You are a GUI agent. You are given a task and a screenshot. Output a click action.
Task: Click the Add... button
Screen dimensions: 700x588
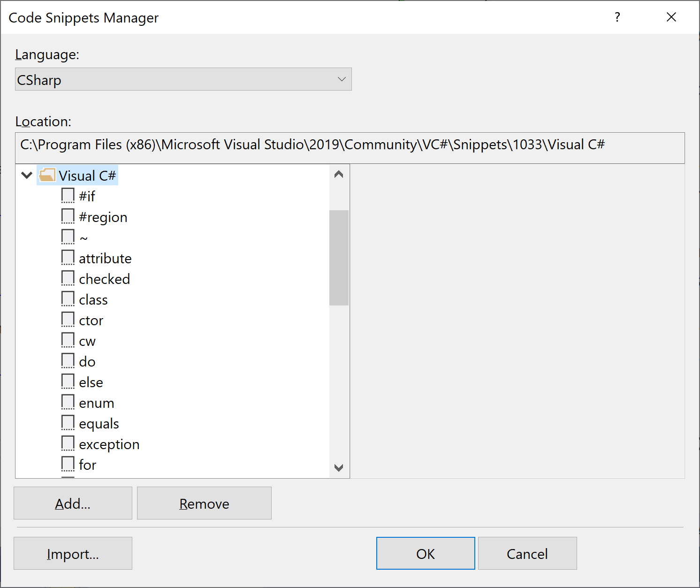pyautogui.click(x=73, y=503)
